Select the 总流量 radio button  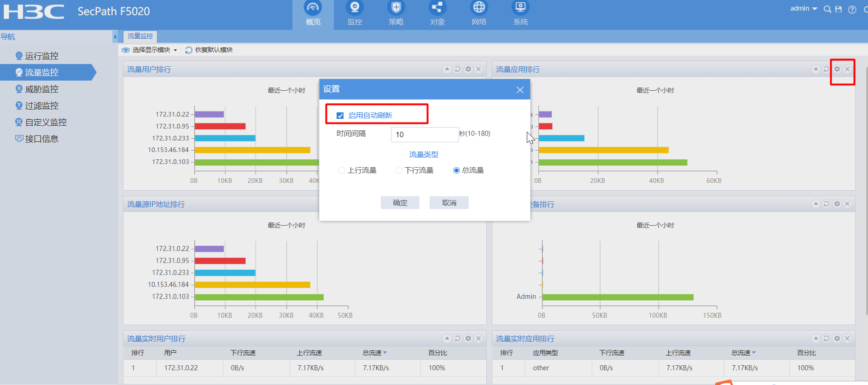(456, 170)
